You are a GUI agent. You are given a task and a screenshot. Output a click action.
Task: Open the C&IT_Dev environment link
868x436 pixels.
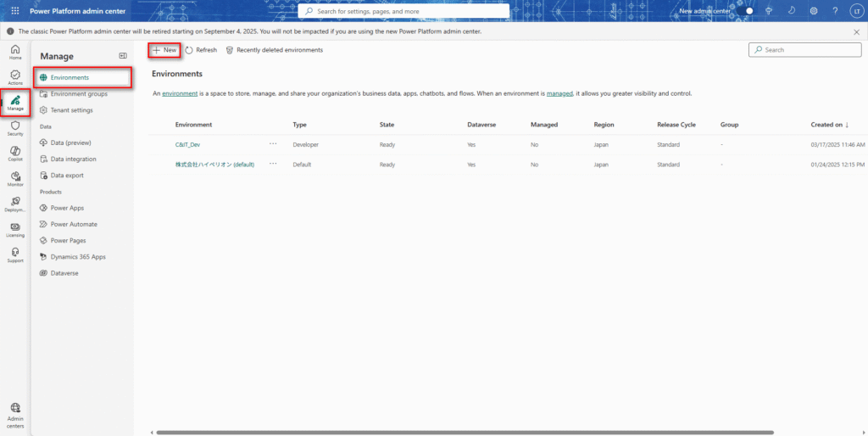click(x=187, y=145)
